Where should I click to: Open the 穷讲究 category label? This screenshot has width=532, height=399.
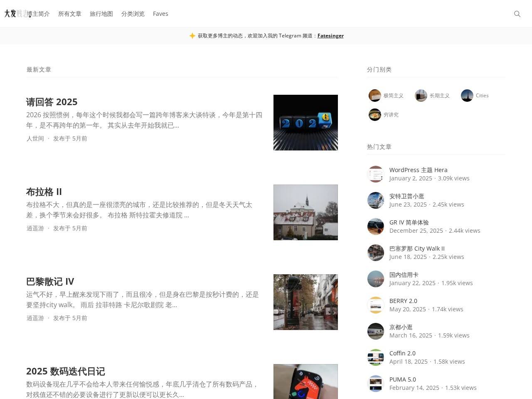[x=391, y=115]
